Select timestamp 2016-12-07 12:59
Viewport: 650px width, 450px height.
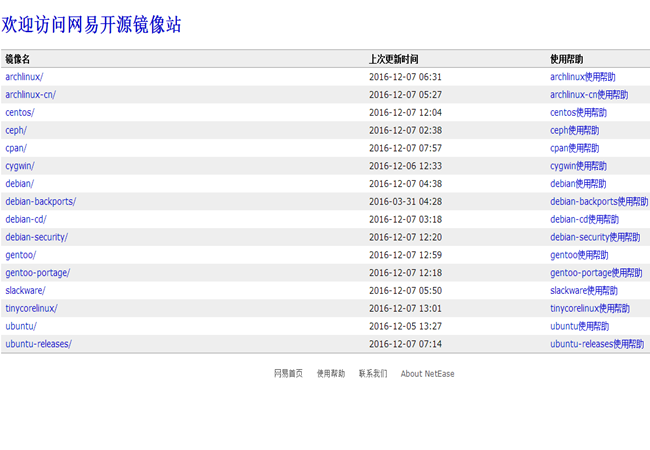405,255
